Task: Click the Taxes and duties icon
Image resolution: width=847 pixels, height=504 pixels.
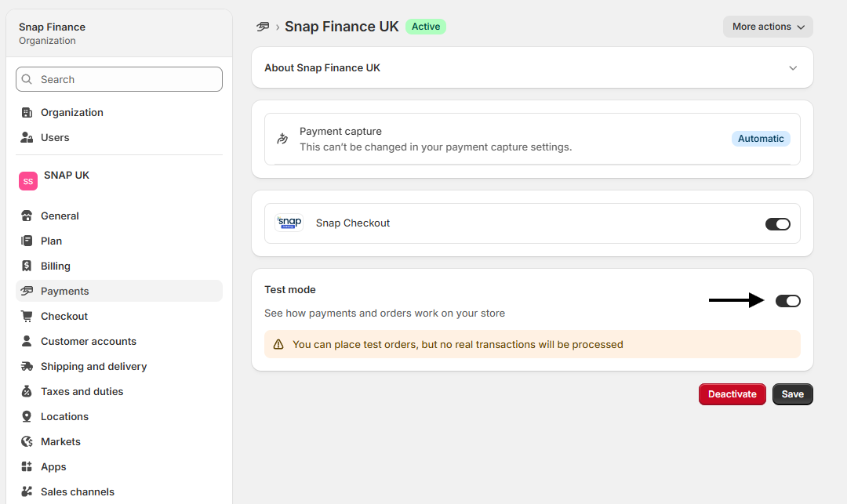Action: (27, 391)
